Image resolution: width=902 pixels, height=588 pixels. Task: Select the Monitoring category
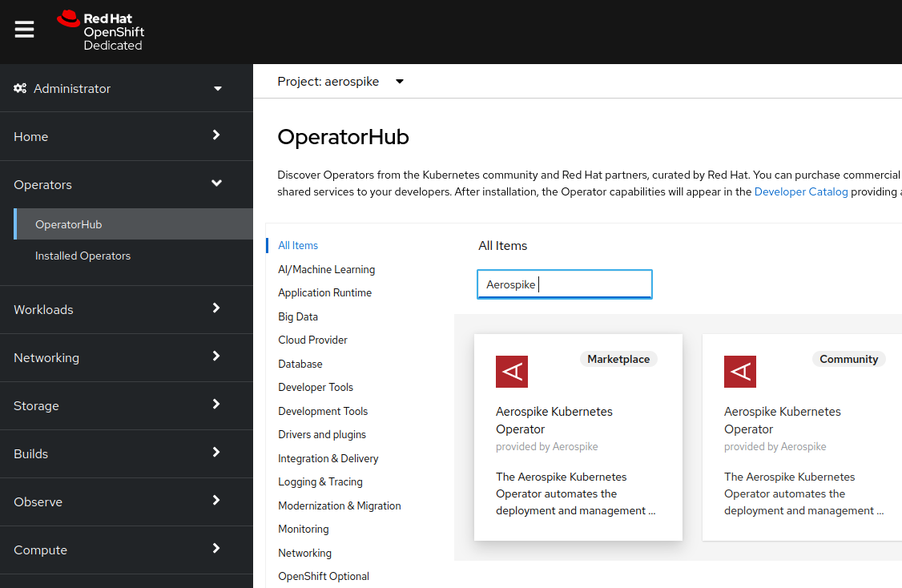303,529
